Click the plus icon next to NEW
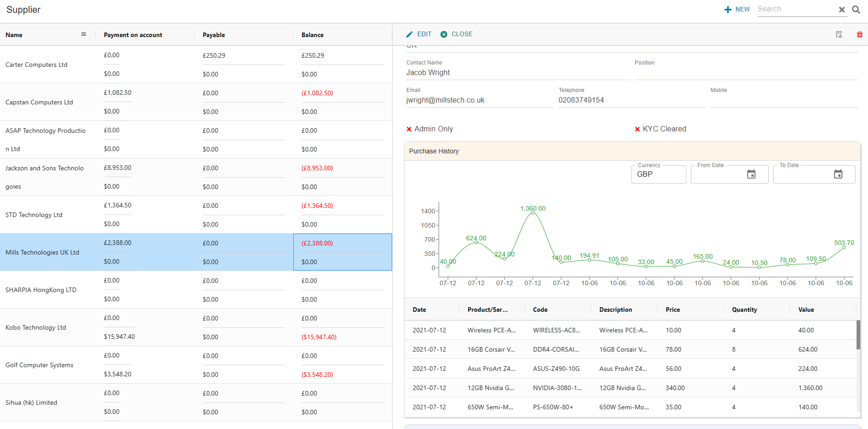This screenshot has height=429, width=868. coord(728,10)
